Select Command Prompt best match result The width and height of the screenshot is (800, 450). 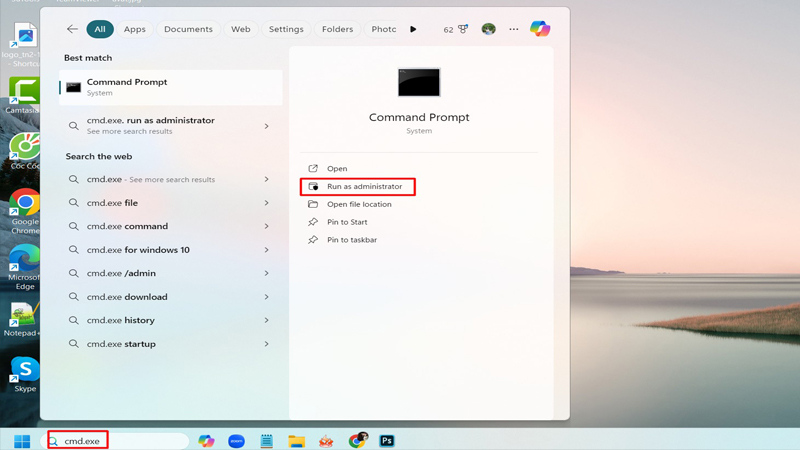click(x=171, y=87)
